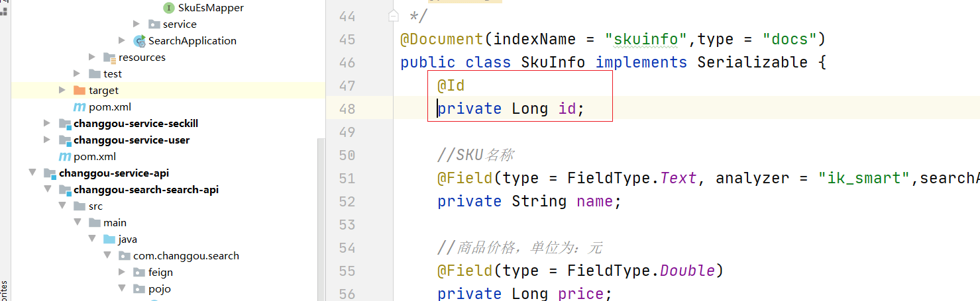The height and width of the screenshot is (301, 980).
Task: Click the resources folder icon
Action: pos(109,58)
